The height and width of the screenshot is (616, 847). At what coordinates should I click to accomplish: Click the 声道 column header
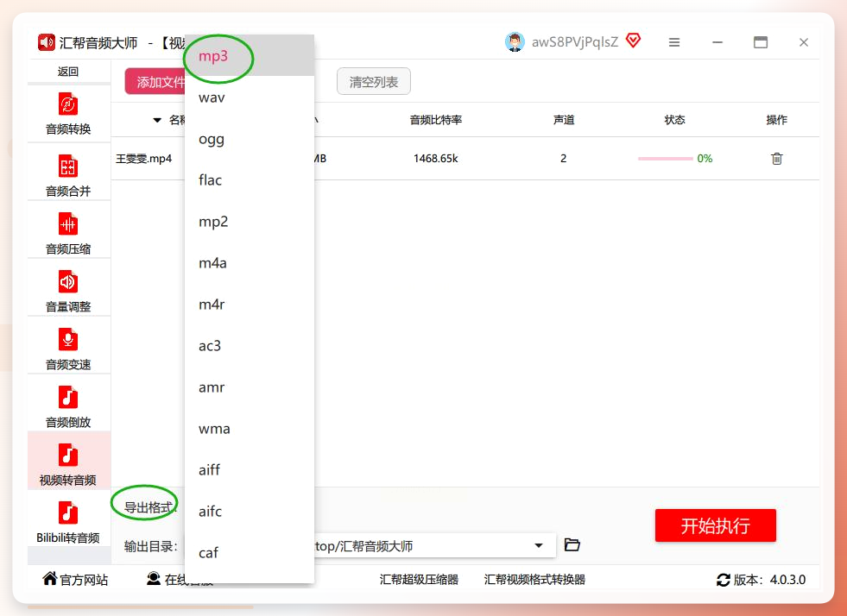[x=564, y=120]
